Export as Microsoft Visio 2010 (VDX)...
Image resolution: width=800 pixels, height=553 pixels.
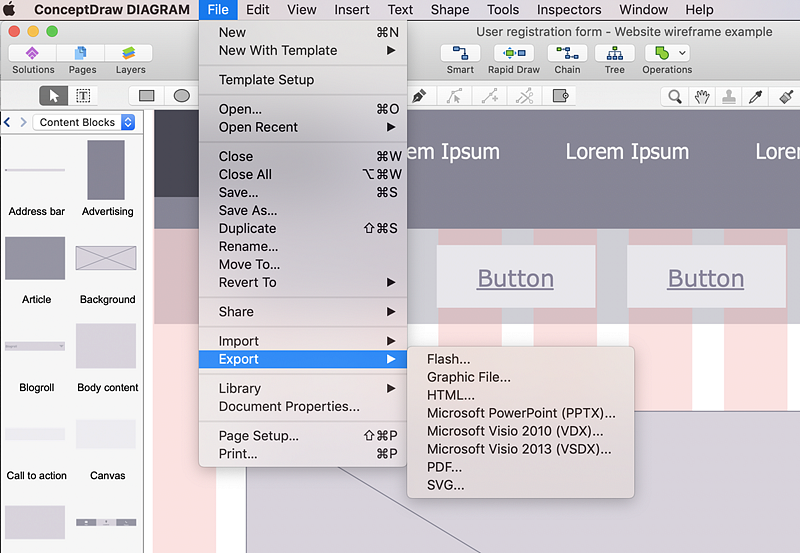[x=520, y=431]
